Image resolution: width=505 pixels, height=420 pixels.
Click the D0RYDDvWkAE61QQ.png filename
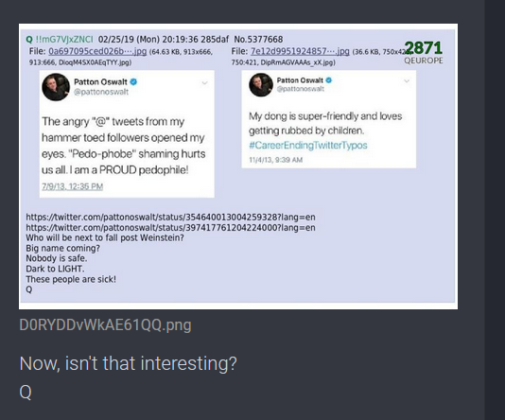tap(105, 324)
